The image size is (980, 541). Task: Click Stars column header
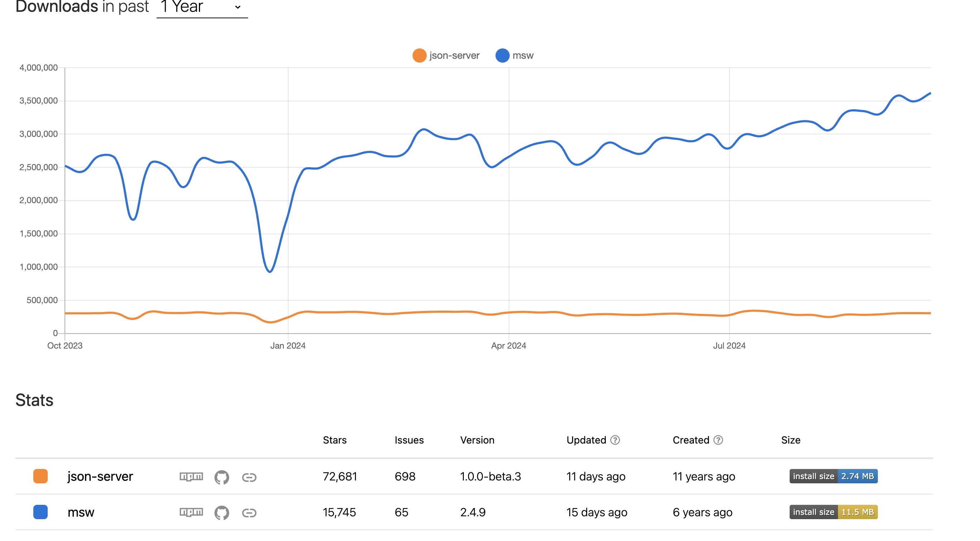tap(334, 440)
